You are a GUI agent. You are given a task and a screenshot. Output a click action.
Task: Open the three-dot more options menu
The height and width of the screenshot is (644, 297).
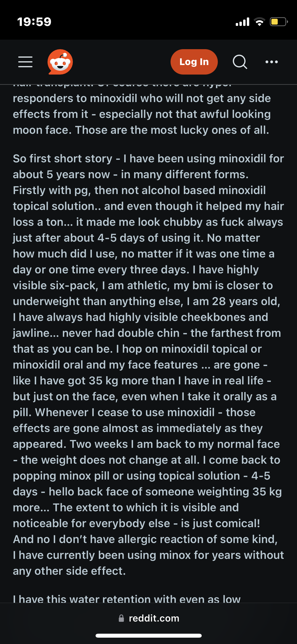coord(271,62)
